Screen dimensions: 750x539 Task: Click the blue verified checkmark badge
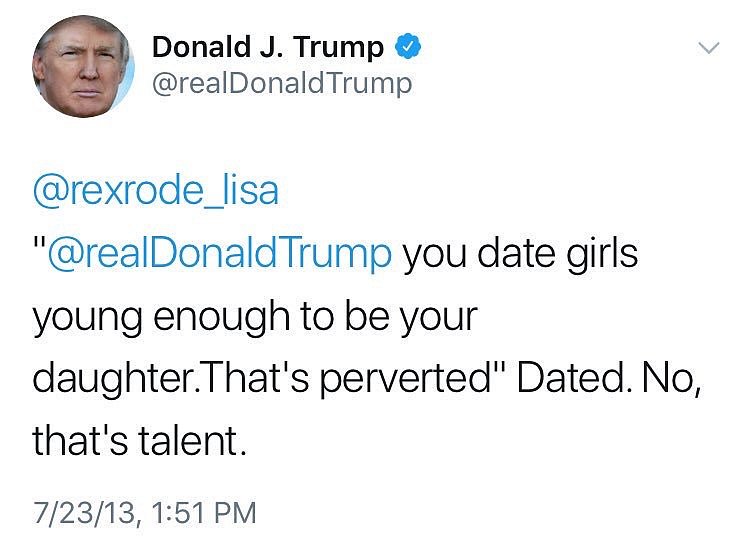click(x=410, y=45)
